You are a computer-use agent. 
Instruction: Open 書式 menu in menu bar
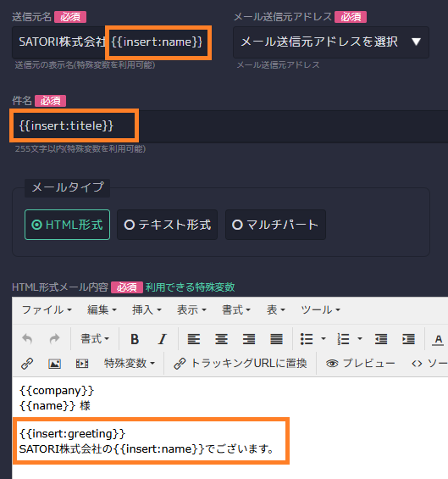(236, 309)
